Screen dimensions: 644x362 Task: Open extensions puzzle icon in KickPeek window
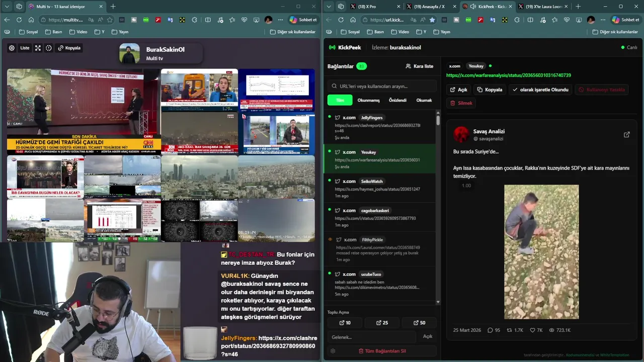coord(518,20)
